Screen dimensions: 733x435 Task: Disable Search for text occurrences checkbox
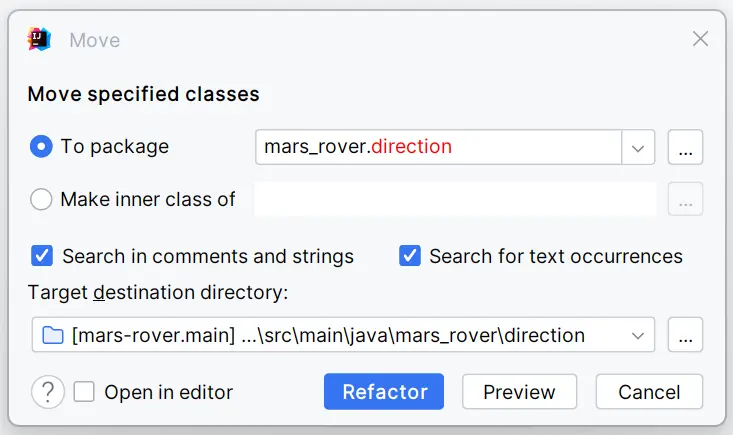(410, 255)
